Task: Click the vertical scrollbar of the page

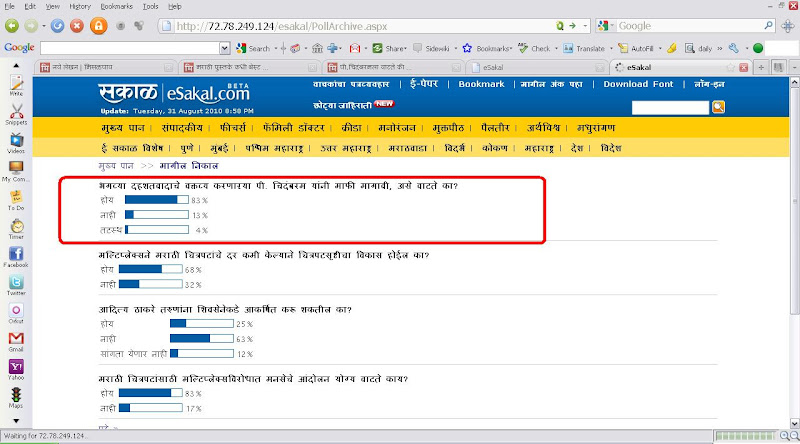Action: tap(794, 253)
